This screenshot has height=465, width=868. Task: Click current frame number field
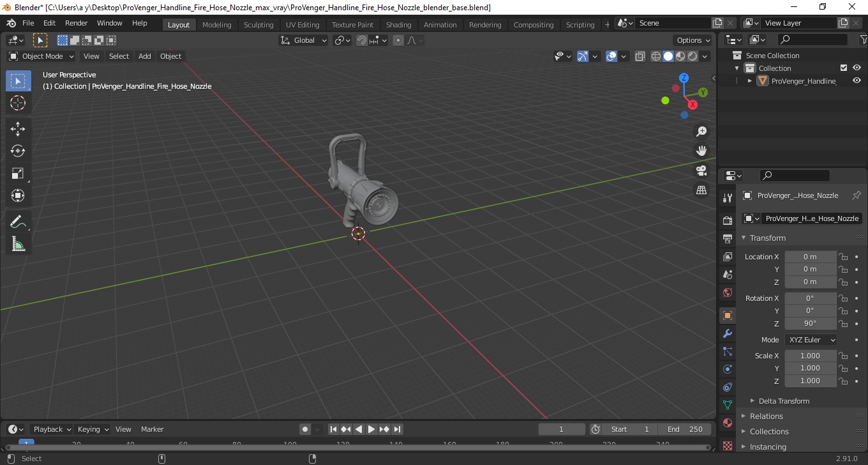(562, 429)
